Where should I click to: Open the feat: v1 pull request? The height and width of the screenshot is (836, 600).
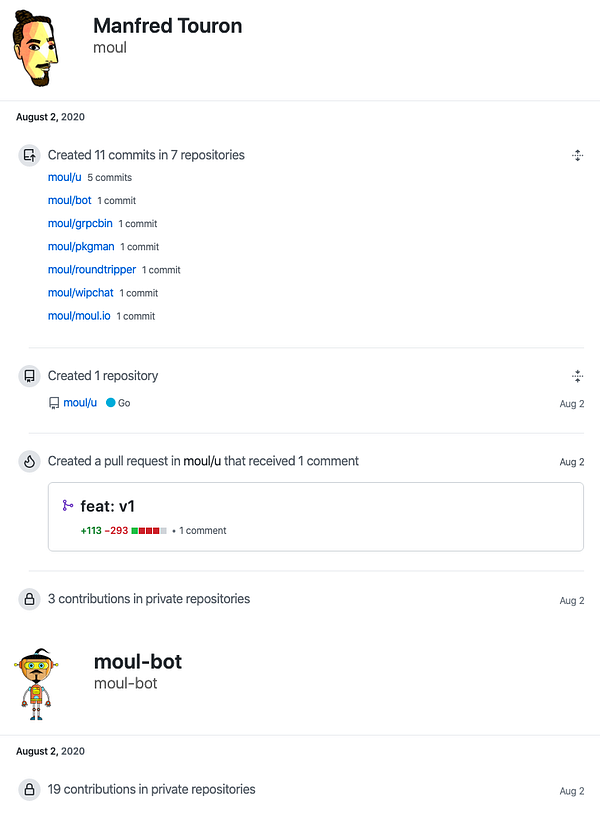tap(107, 506)
